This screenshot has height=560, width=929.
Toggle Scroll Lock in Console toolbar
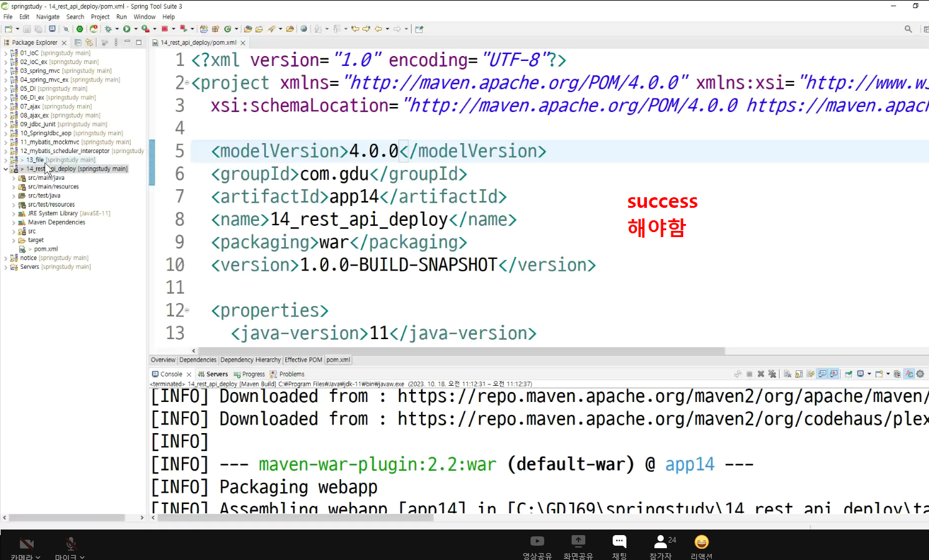799,374
